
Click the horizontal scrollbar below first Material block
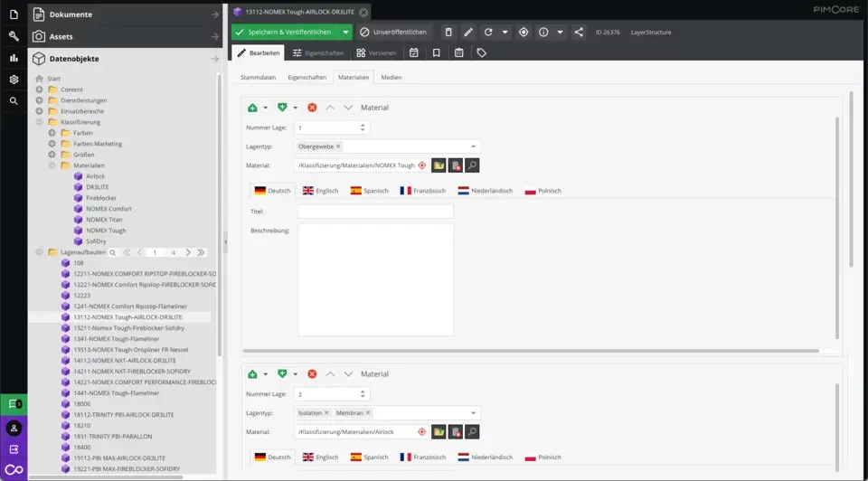531,351
